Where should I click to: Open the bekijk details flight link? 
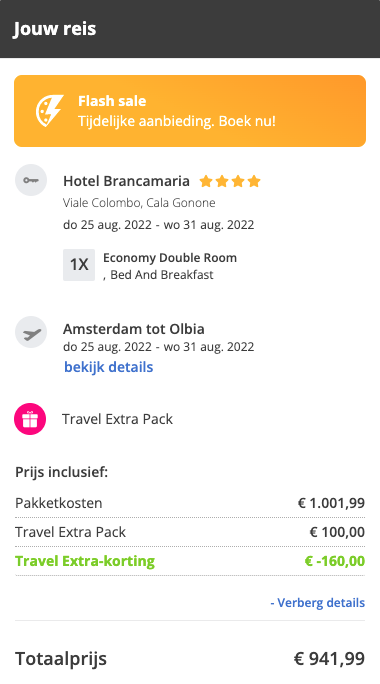[109, 367]
